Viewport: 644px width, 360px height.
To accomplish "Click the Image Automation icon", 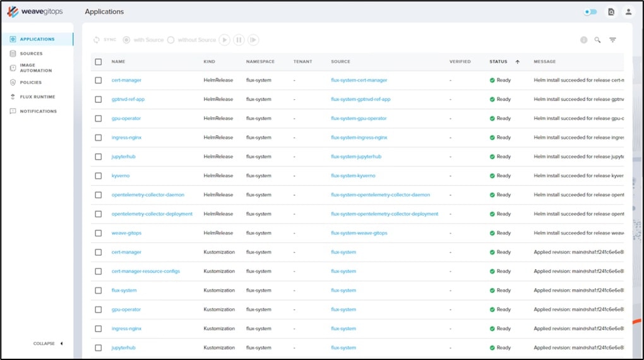I will point(13,68).
